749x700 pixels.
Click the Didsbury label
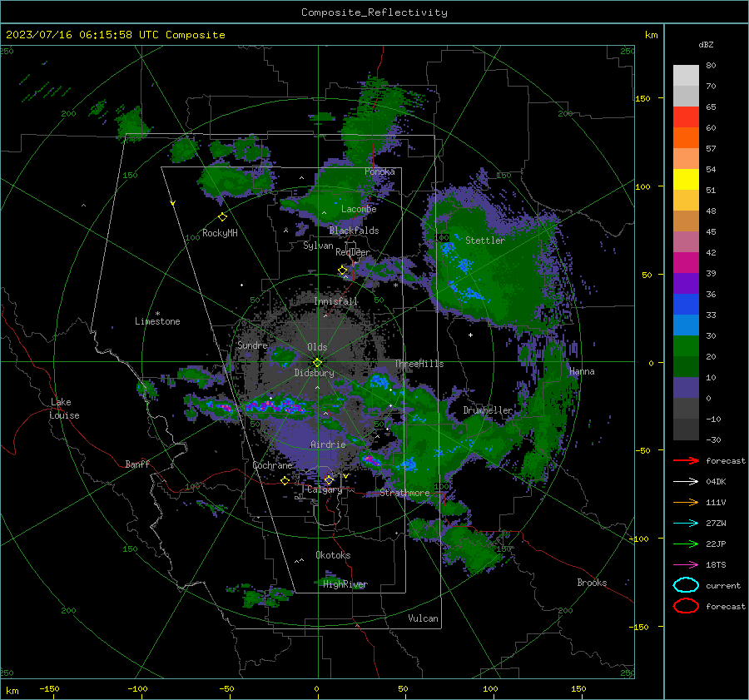pyautogui.click(x=314, y=373)
